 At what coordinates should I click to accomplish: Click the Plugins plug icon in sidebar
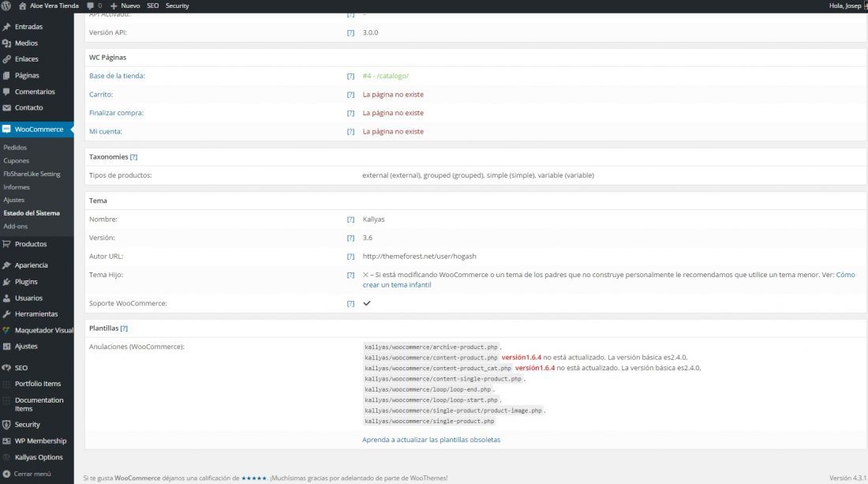(x=6, y=281)
